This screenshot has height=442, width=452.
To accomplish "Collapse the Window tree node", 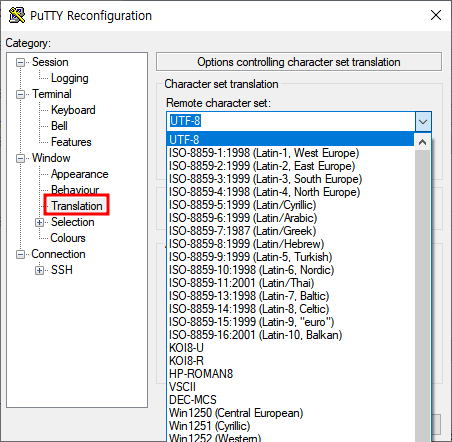I will [21, 158].
